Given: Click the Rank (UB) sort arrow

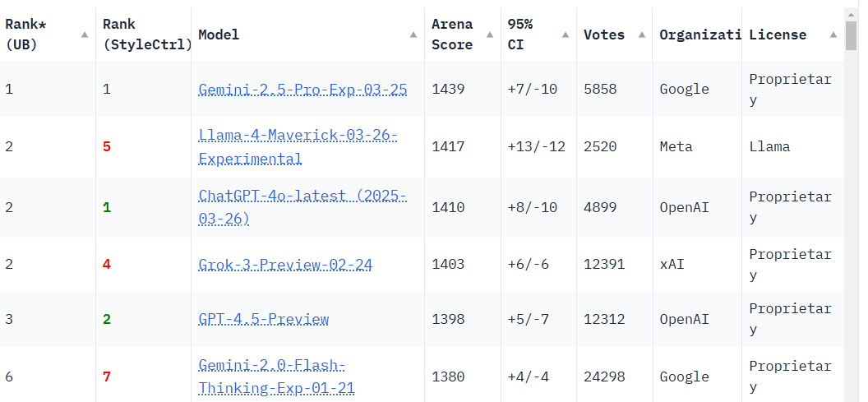Looking at the screenshot, I should [85, 35].
